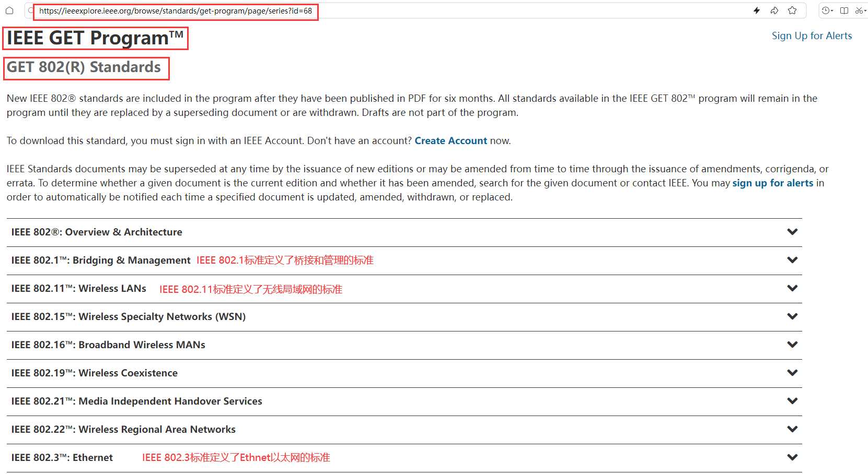
Task: Click 'IEEE 802.1™: Bridging & Management' heading
Action: point(101,260)
